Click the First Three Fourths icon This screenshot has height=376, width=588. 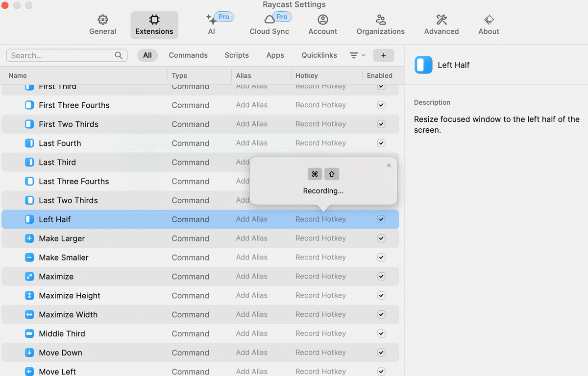click(x=29, y=105)
